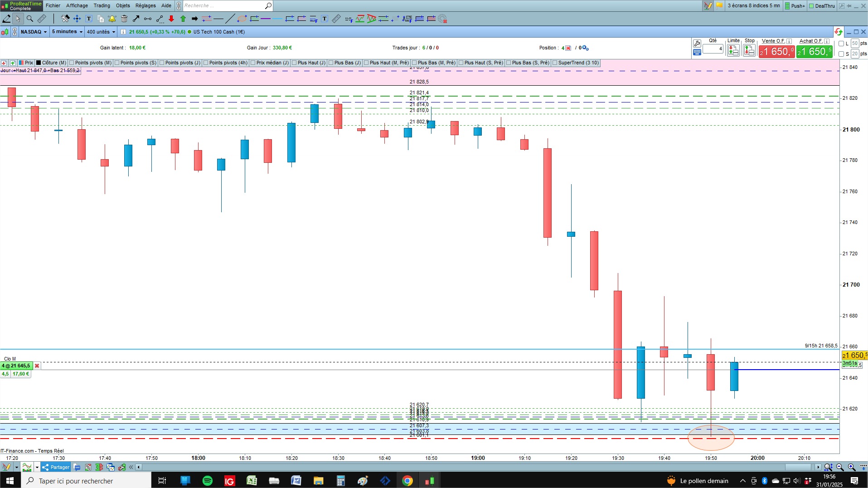Click the Partager share button

pyautogui.click(x=56, y=467)
